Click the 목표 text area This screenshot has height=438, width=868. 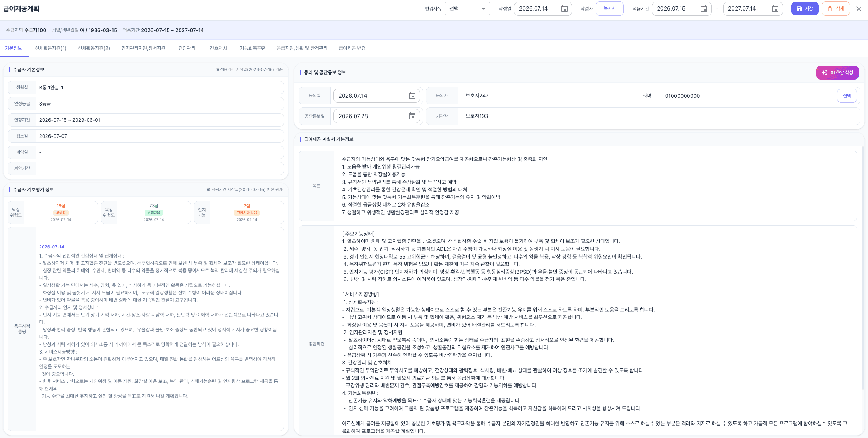point(595,186)
